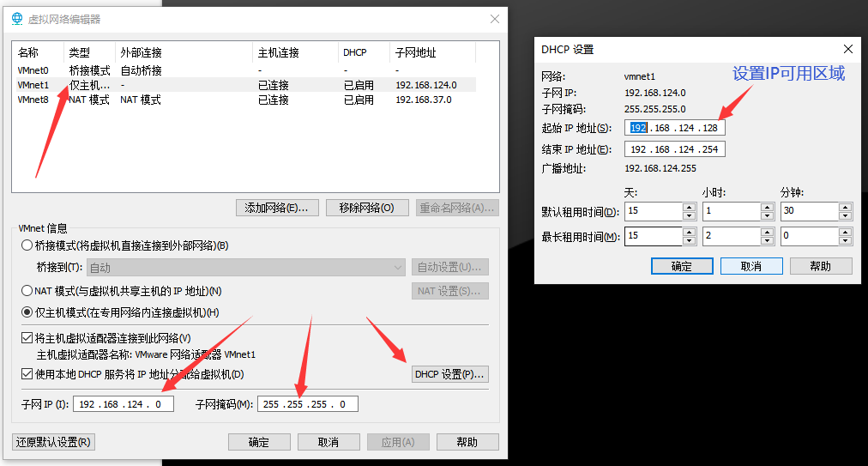
Task: Click 应用(A) button
Action: click(398, 442)
